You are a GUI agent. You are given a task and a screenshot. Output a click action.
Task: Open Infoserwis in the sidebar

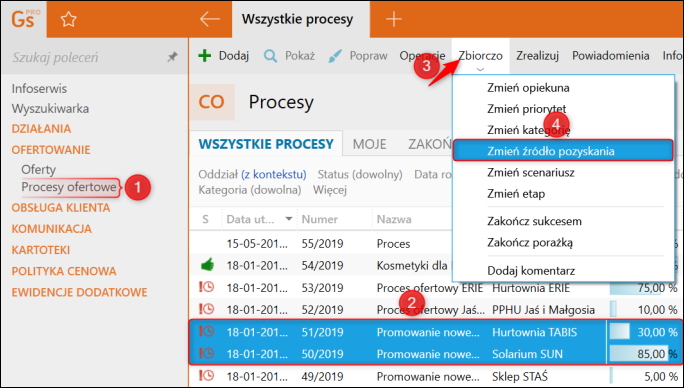(x=39, y=89)
